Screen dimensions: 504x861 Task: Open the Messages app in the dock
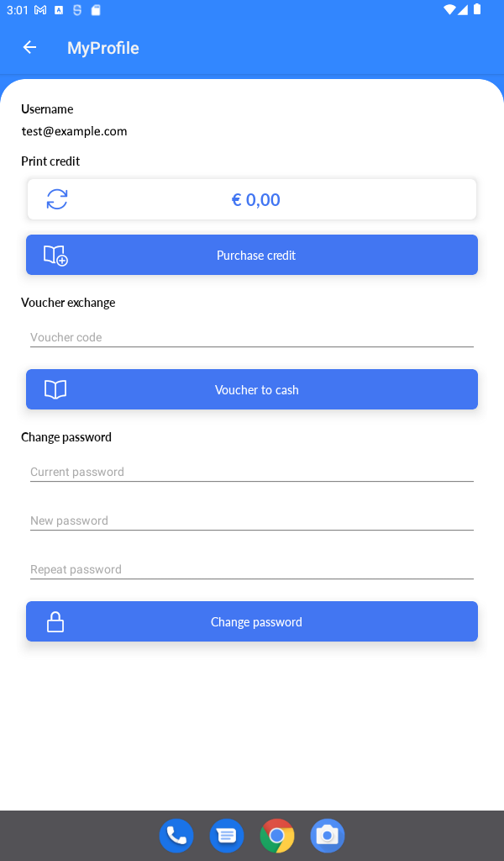point(227,836)
